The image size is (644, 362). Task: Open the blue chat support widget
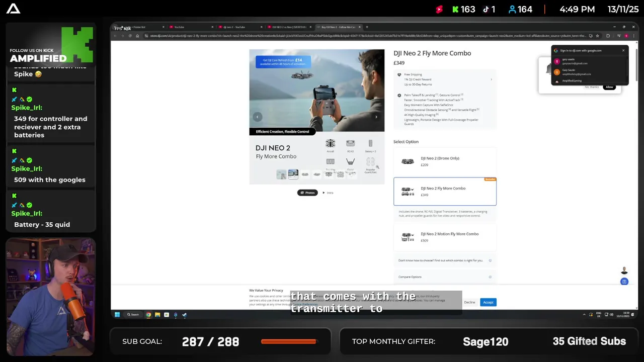click(x=624, y=282)
